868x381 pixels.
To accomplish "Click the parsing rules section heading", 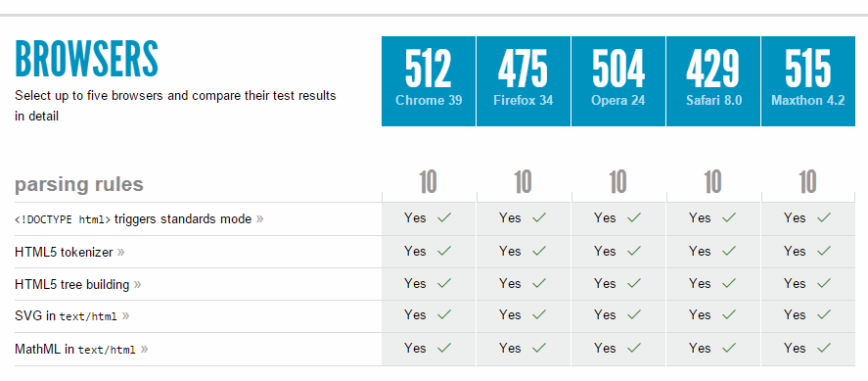I will (x=79, y=184).
